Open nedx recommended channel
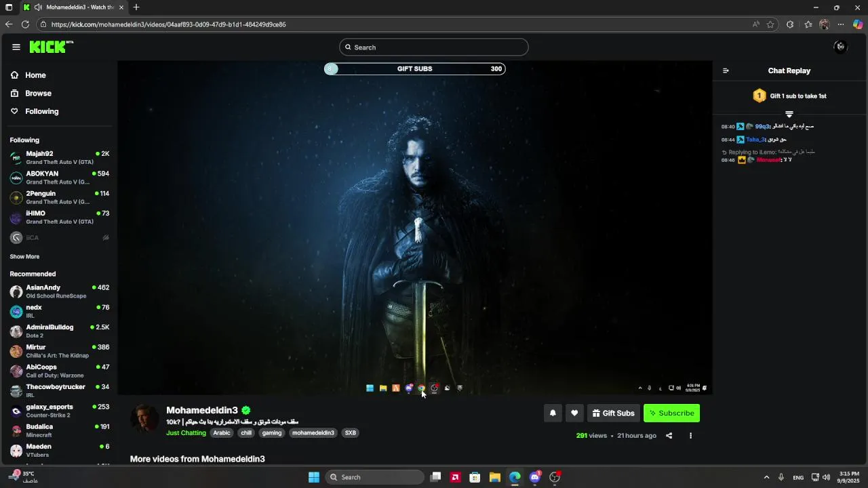This screenshot has height=488, width=868. [60, 311]
